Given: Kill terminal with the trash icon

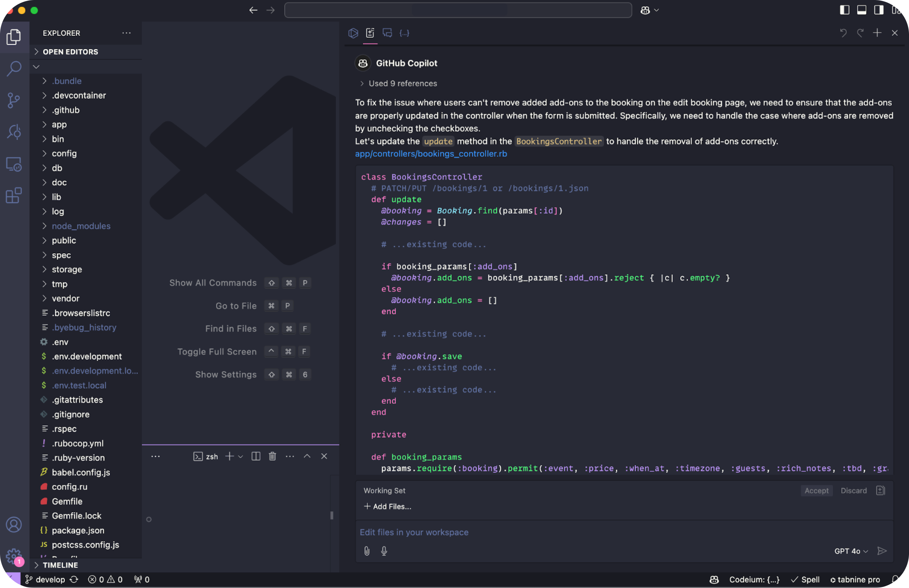Looking at the screenshot, I should [x=272, y=456].
